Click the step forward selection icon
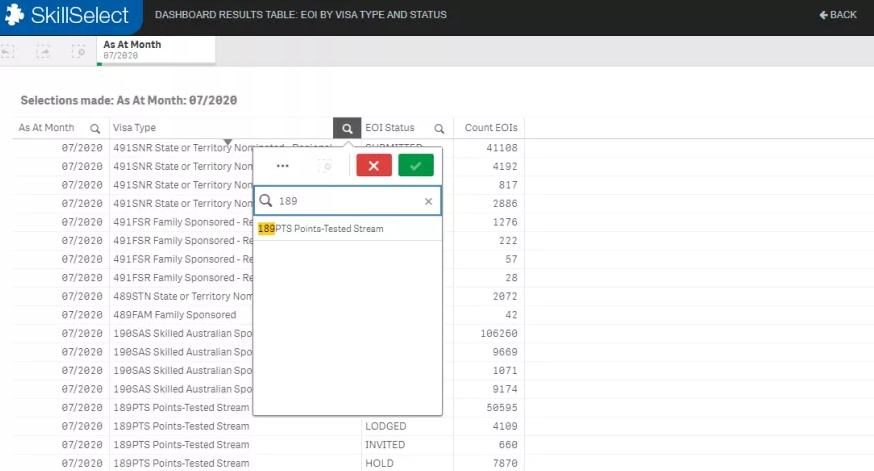The height and width of the screenshot is (471, 874). click(x=44, y=51)
